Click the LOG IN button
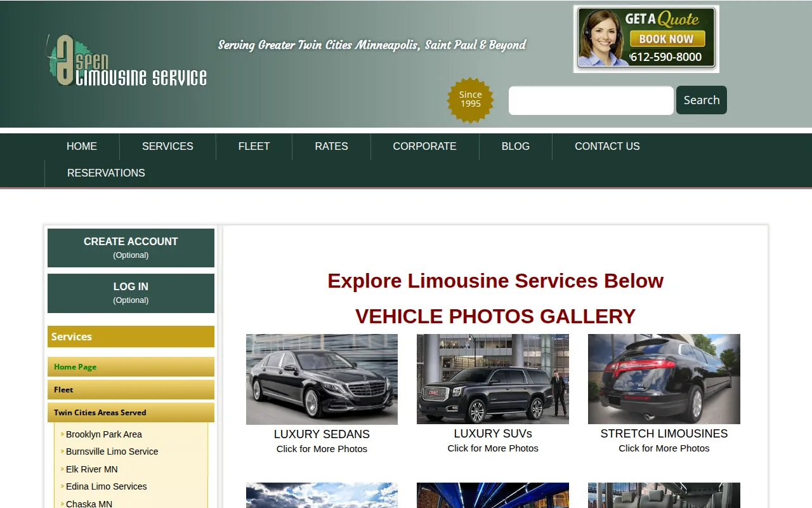This screenshot has height=508, width=812. (x=131, y=293)
